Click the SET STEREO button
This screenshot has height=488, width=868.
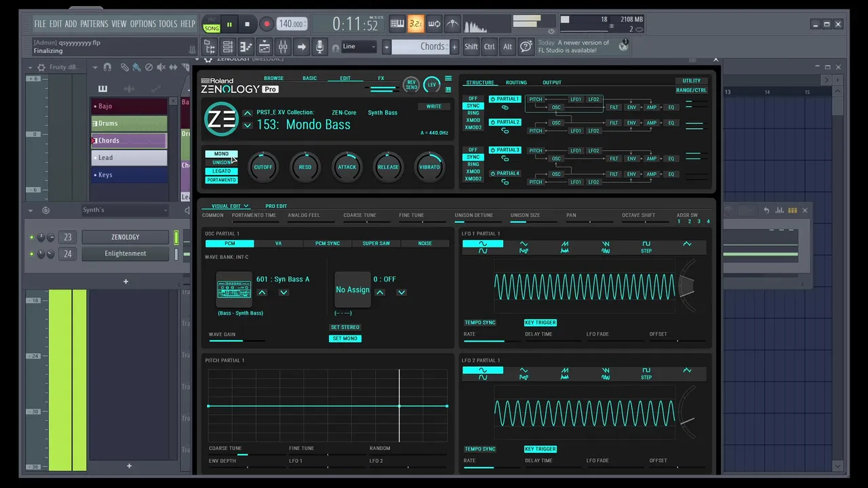(345, 327)
